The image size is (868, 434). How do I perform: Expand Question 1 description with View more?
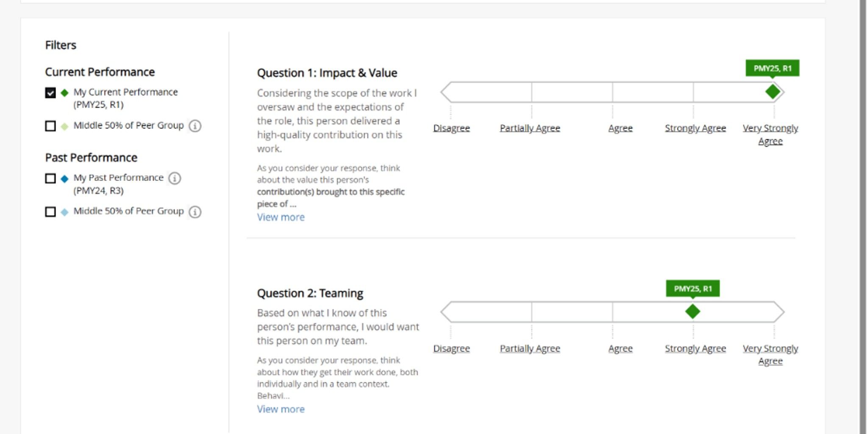click(281, 217)
